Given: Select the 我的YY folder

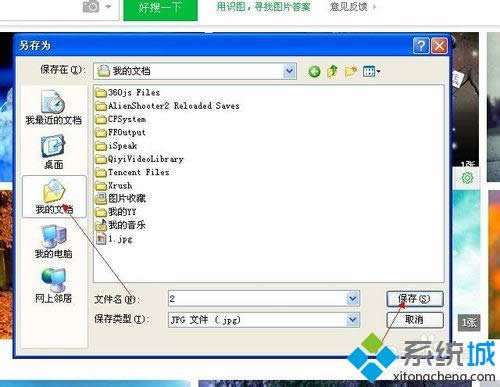Looking at the screenshot, I should tap(116, 212).
